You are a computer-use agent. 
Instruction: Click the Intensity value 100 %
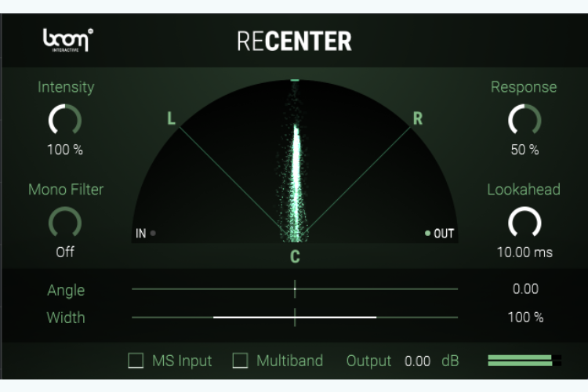65,150
